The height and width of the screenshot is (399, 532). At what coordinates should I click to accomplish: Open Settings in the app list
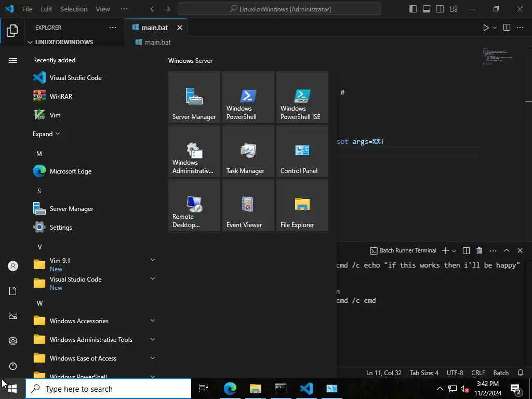tap(94, 228)
